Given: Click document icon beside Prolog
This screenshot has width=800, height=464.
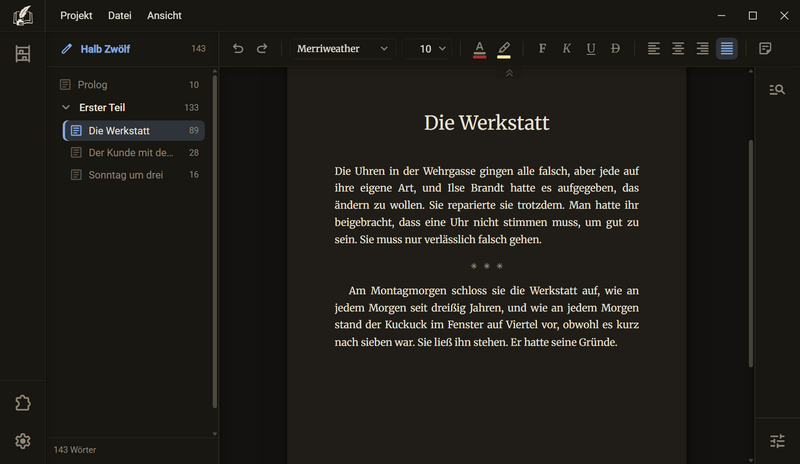Looking at the screenshot, I should click(x=65, y=85).
